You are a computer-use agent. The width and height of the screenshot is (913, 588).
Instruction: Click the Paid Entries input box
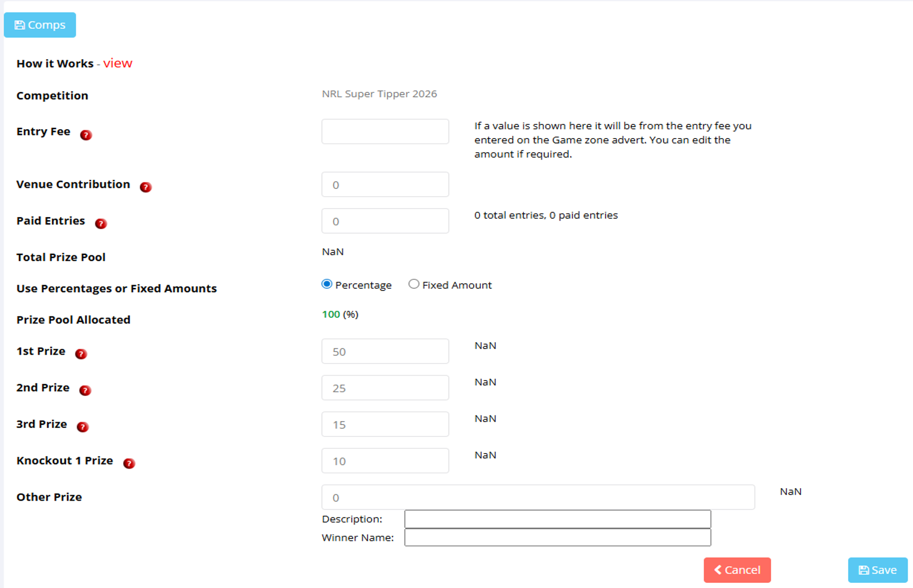click(x=385, y=221)
